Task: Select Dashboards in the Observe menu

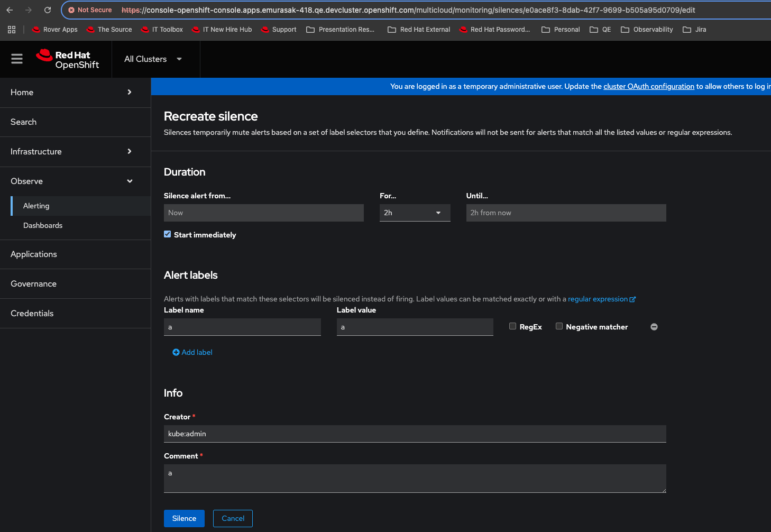Action: 43,225
